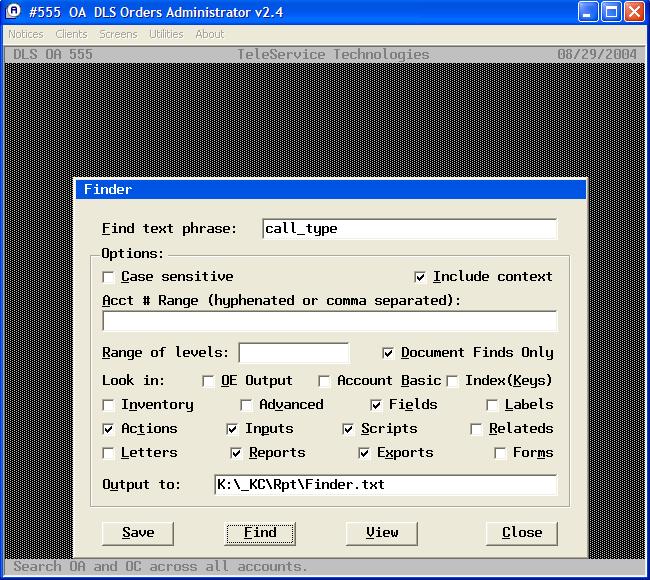Image resolution: width=650 pixels, height=580 pixels.
Task: Enable the Labels checkbox
Action: coord(492,405)
